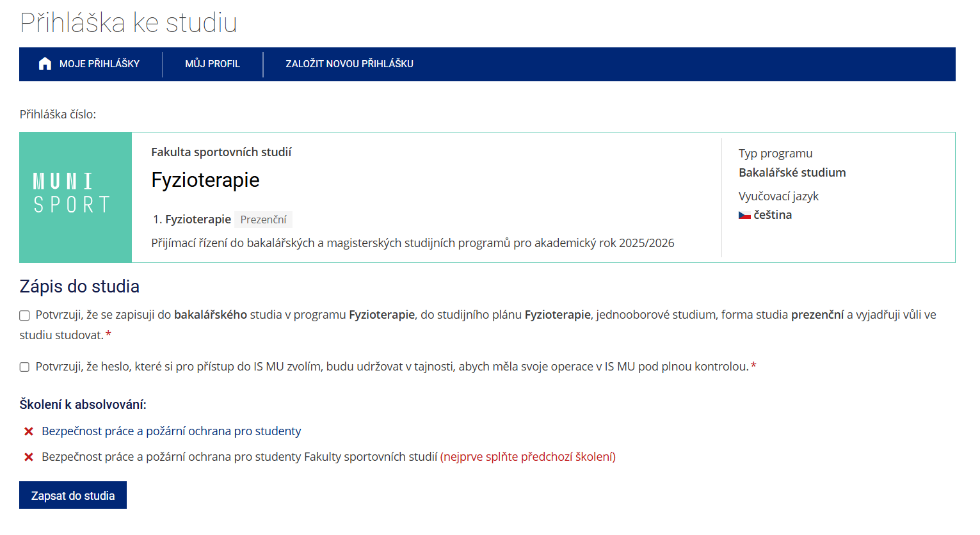Image resolution: width=980 pixels, height=535 pixels.
Task: Click the Zápis do studia heading
Action: pyautogui.click(x=79, y=287)
